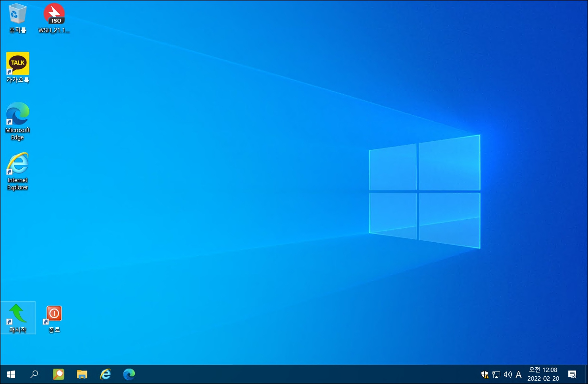Launch Internet Explorer from the taskbar
This screenshot has height=384, width=588.
coord(106,374)
